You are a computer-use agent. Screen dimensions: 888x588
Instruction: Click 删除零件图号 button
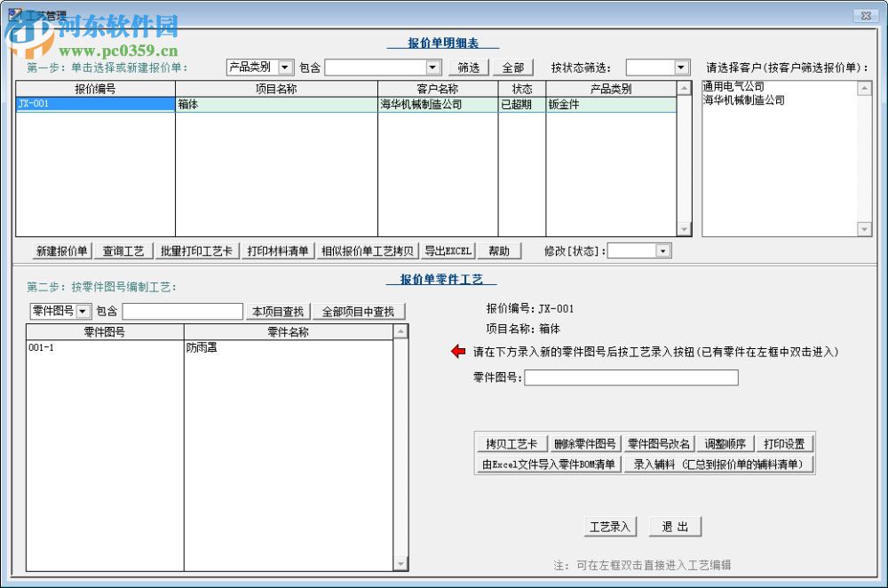585,443
